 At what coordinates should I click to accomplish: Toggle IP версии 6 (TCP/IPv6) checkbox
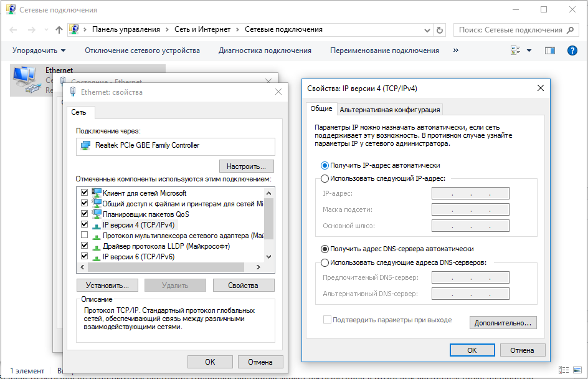(84, 256)
